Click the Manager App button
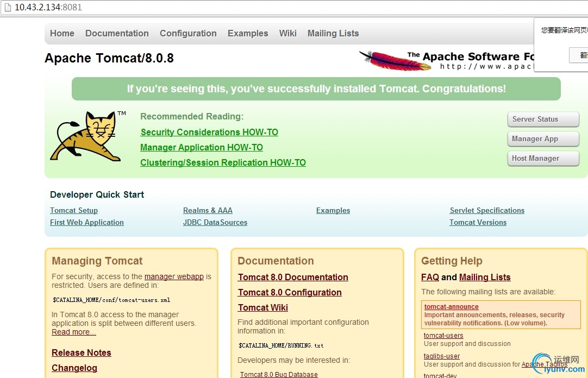The image size is (588, 378). coord(543,138)
